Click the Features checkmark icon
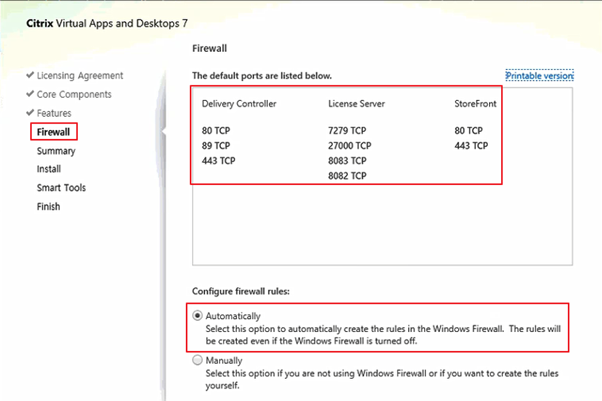The height and width of the screenshot is (401, 602). click(x=30, y=113)
